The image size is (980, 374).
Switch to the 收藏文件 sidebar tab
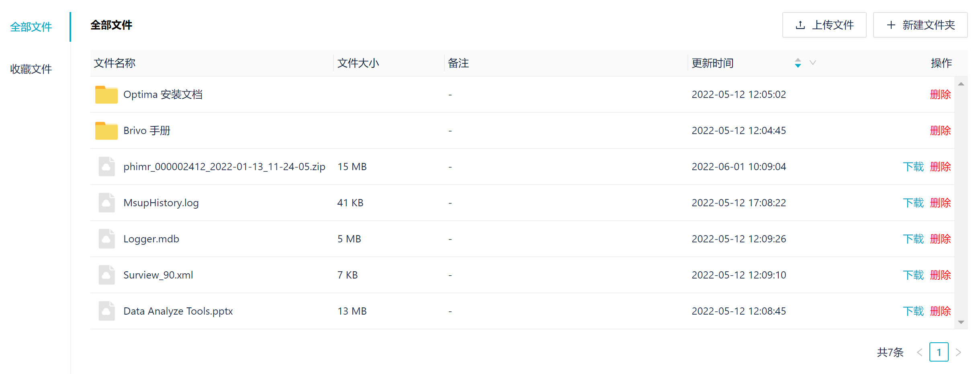[31, 69]
